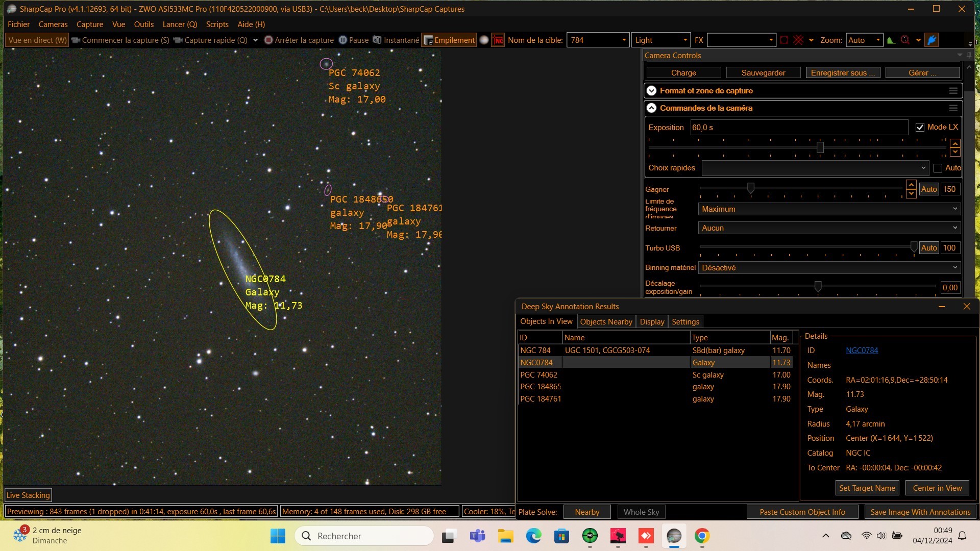Click the Set Target Name button
This screenshot has height=551, width=980.
(x=867, y=488)
